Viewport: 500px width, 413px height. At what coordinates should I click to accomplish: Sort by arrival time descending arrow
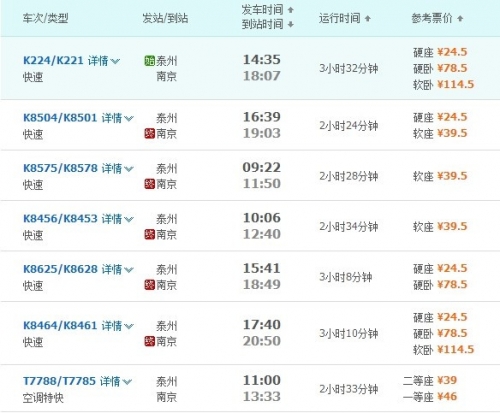[x=290, y=24]
